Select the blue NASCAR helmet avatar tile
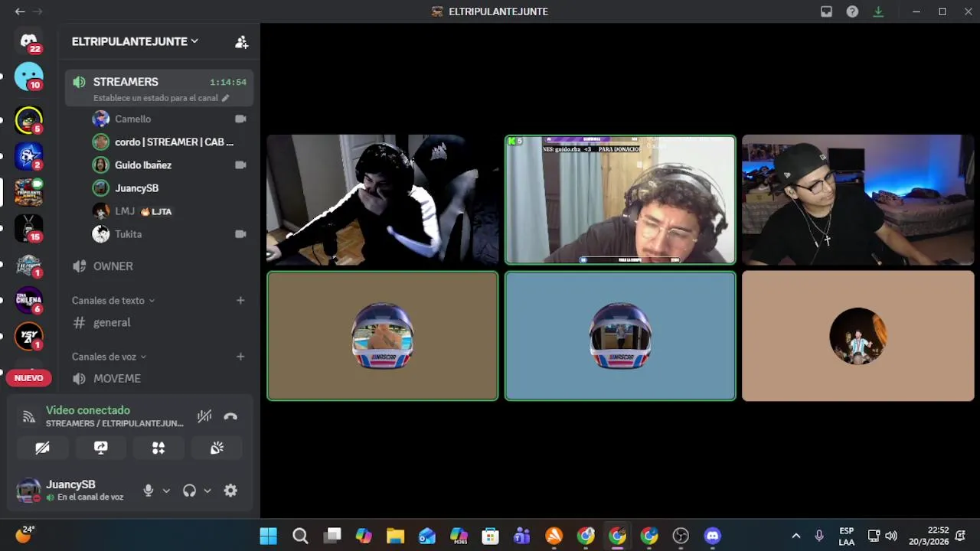The width and height of the screenshot is (980, 551). 620,336
